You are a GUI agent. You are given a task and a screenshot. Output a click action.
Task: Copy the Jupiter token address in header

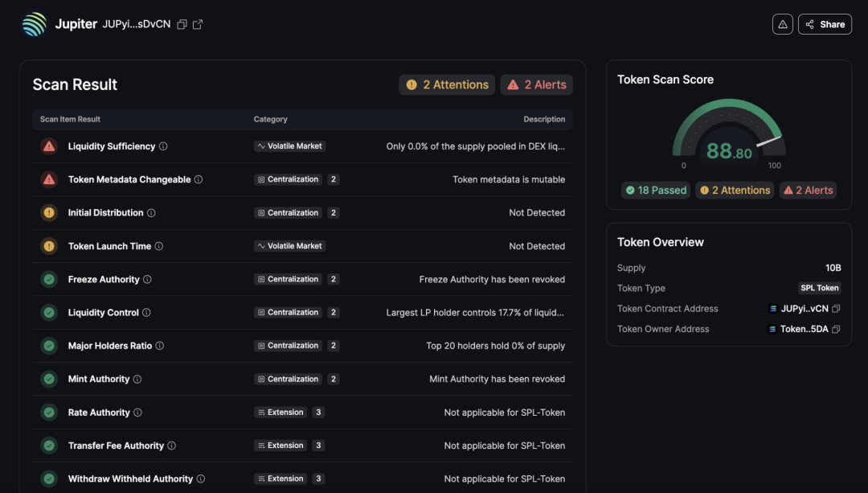click(182, 24)
